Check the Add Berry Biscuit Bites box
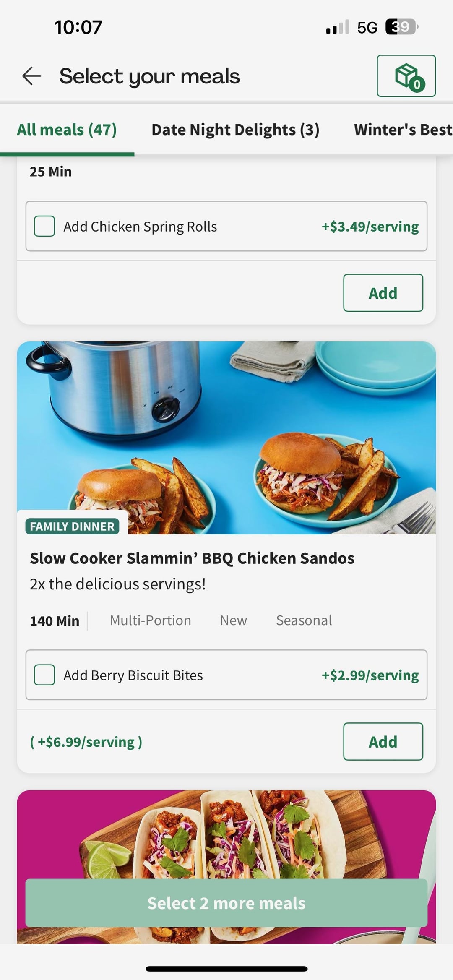The image size is (453, 980). (x=44, y=675)
